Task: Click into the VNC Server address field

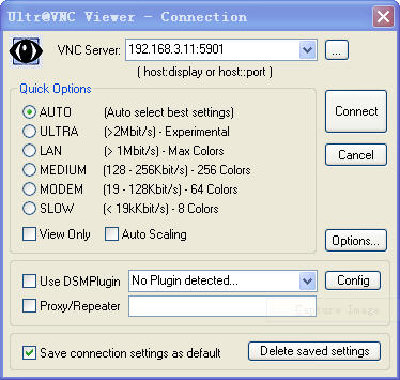Action: pyautogui.click(x=212, y=50)
